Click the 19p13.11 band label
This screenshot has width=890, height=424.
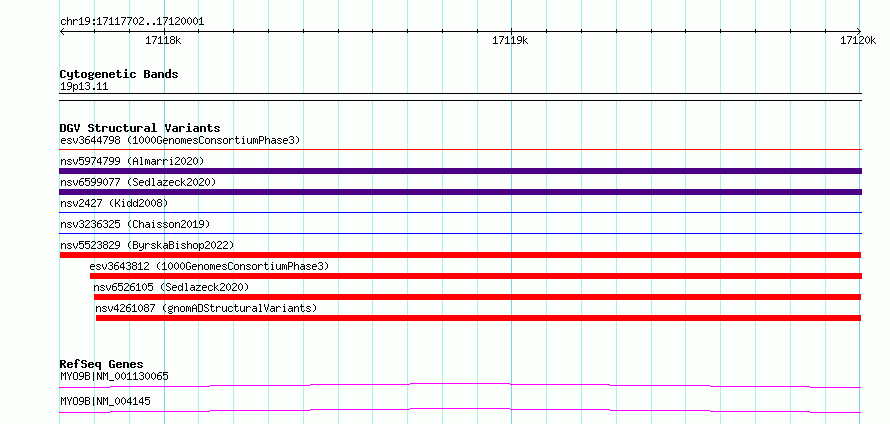84,87
